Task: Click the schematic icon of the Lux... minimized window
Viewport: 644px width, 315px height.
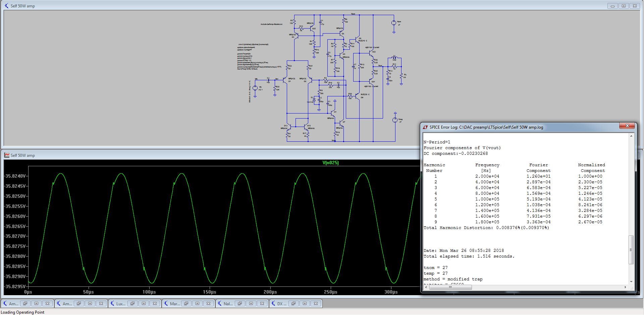Action: pos(112,304)
